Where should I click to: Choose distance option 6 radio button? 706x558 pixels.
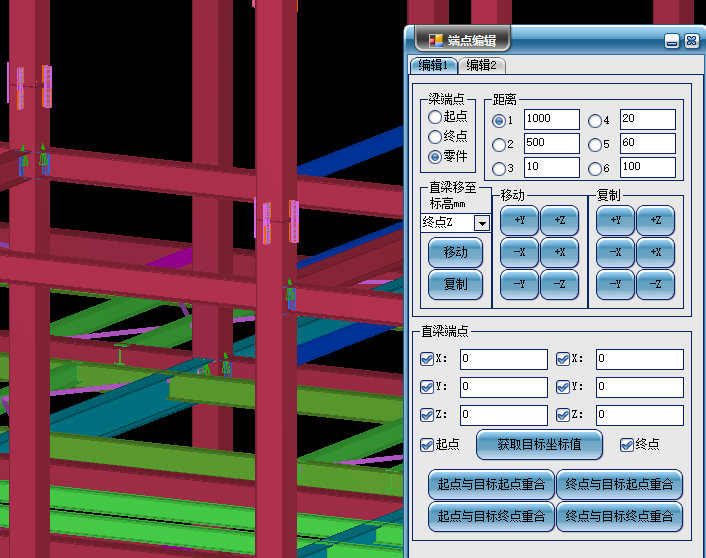click(x=595, y=168)
